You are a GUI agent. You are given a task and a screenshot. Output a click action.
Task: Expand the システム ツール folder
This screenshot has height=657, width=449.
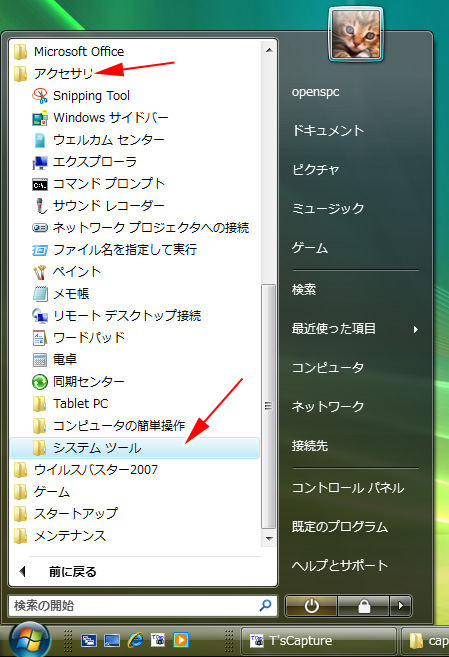[x=134, y=448]
